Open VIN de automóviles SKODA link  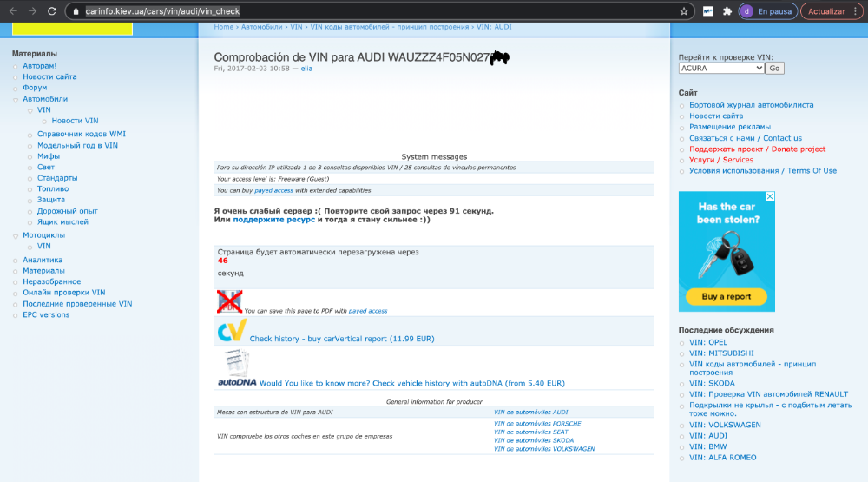click(x=533, y=440)
